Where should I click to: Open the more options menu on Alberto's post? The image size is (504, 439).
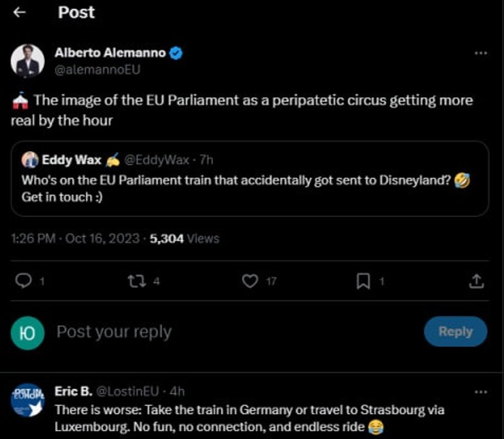[481, 53]
